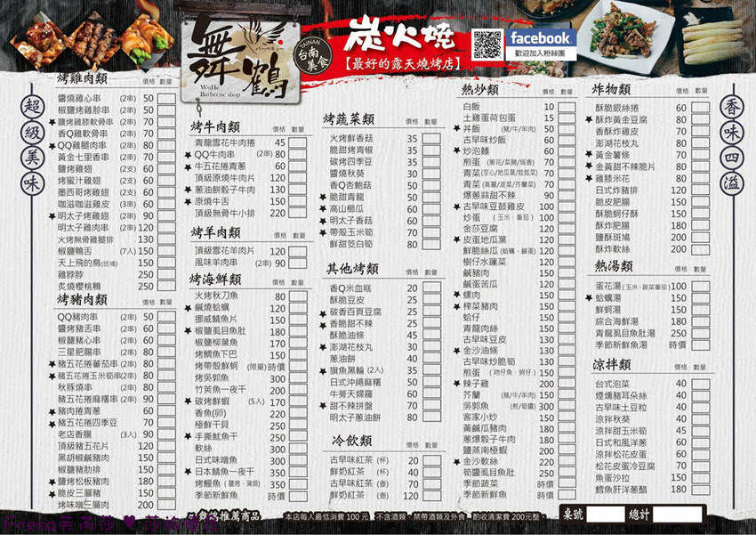Tick the quantity box for 鹽燒雞心串
756x535 pixels.
(x=167, y=100)
